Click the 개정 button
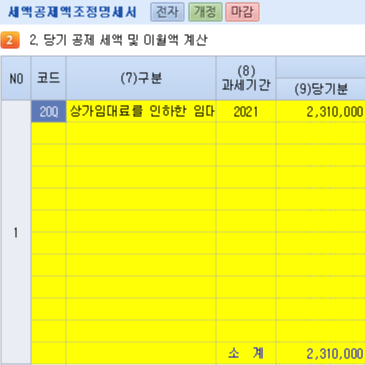Viewport: 365px width, 365px height. [x=205, y=12]
